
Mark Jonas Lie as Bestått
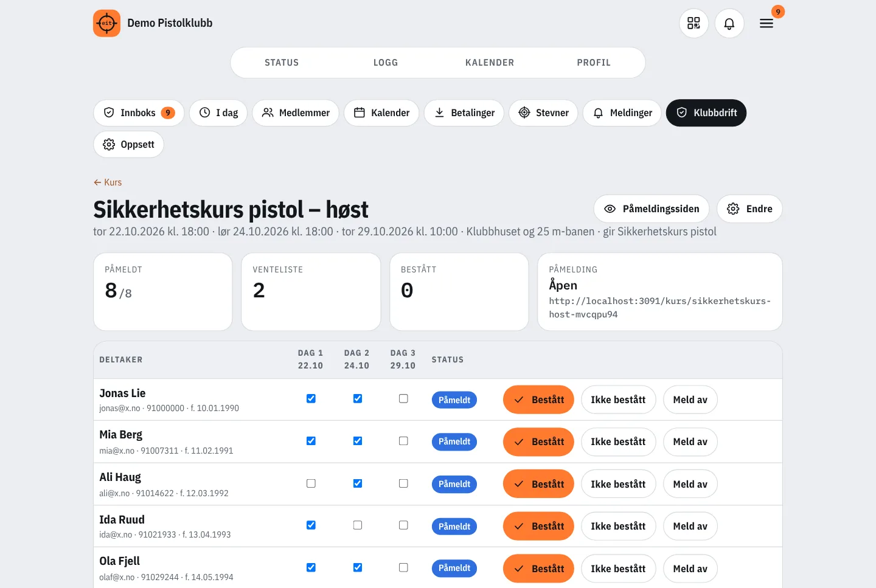[x=538, y=399]
